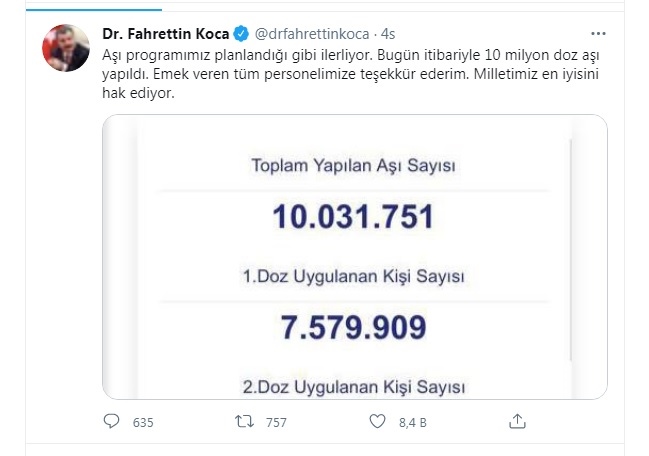Click the 8,4 B like count
649x456 pixels.
pos(413,422)
